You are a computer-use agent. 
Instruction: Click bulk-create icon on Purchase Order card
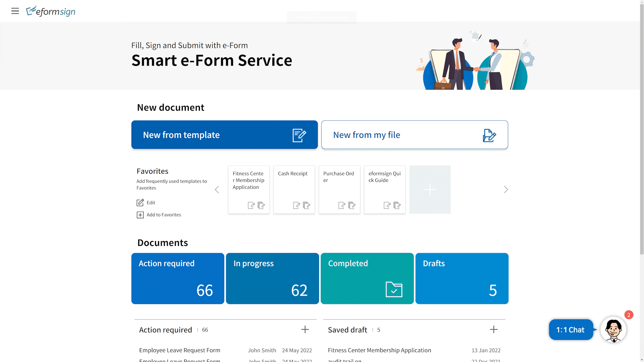[352, 205]
